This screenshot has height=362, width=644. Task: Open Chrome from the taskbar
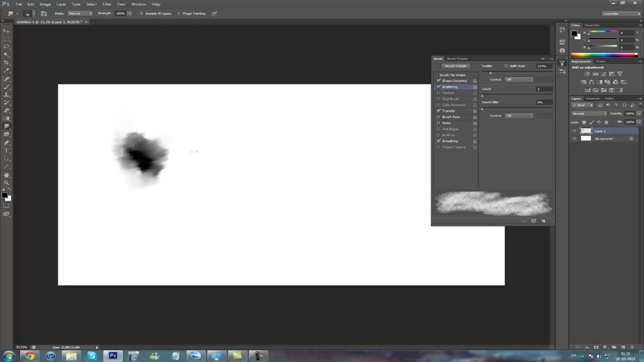[30, 356]
